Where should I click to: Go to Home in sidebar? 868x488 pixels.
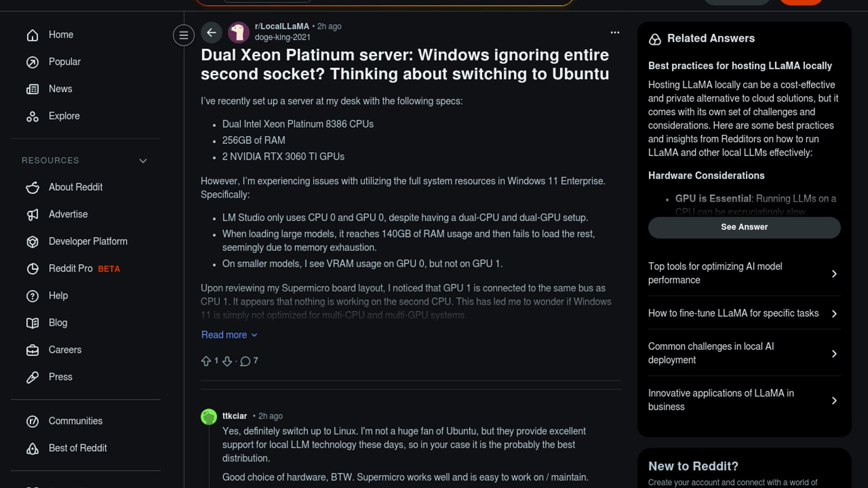tap(61, 35)
